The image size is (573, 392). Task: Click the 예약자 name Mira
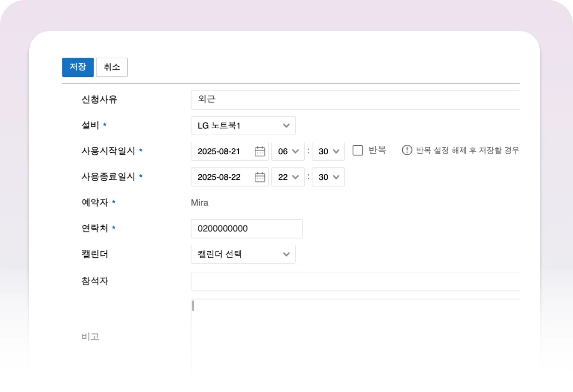(x=200, y=203)
